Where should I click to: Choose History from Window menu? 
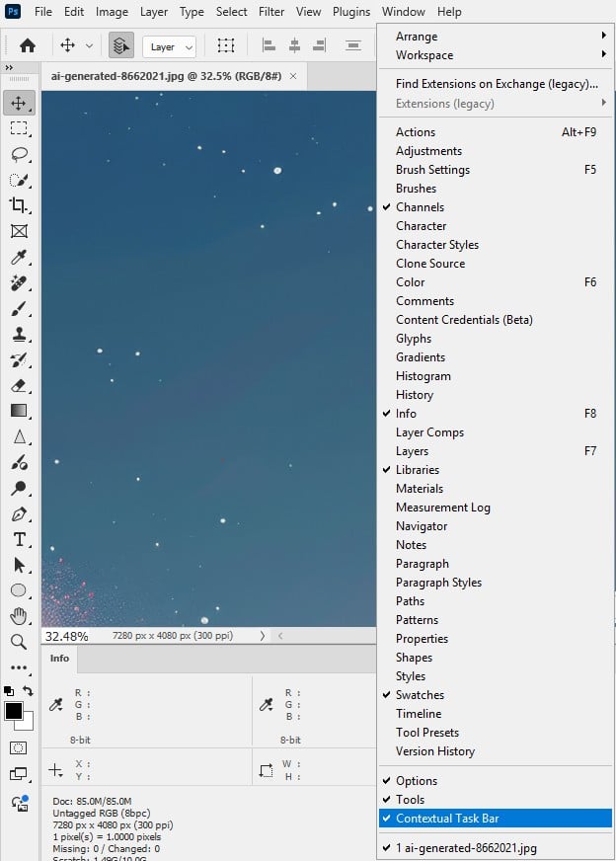pyautogui.click(x=496, y=395)
